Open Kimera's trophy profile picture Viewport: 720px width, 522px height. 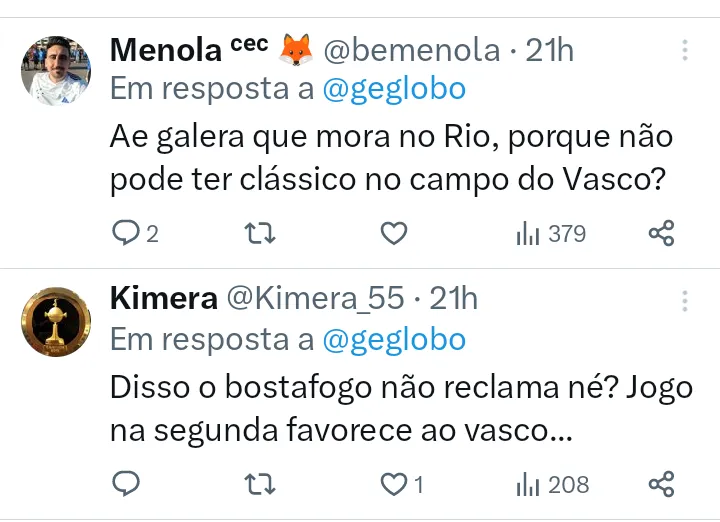tap(56, 322)
